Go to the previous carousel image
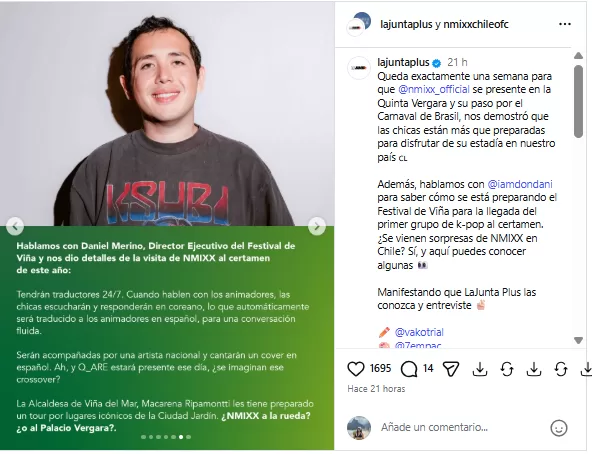Image resolution: width=592 pixels, height=454 pixels. pyautogui.click(x=15, y=226)
